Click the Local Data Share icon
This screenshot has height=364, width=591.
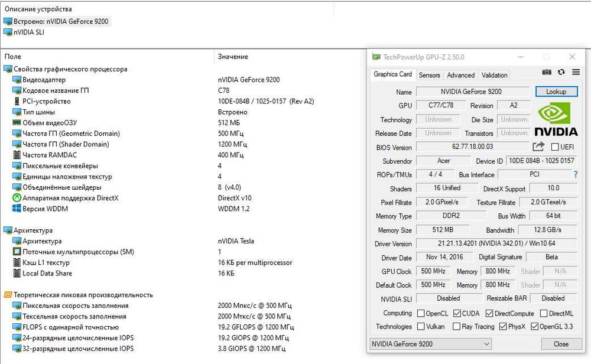click(x=17, y=273)
